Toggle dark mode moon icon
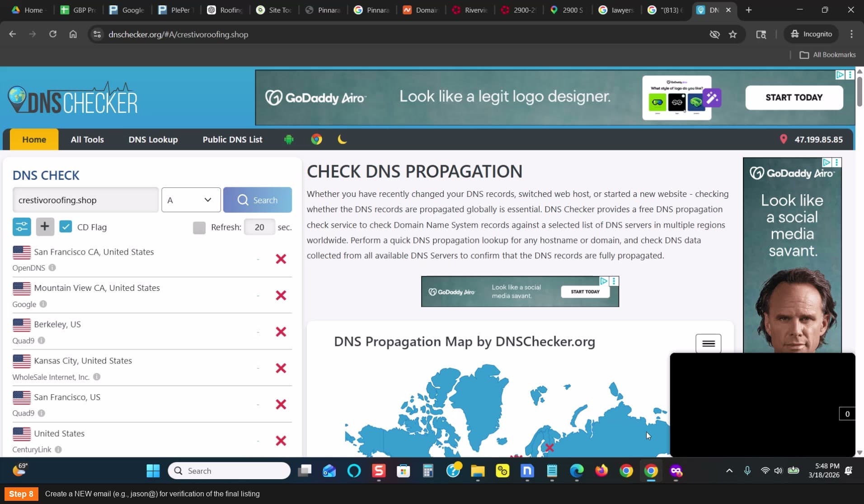Viewport: 864px width, 504px height. (342, 139)
